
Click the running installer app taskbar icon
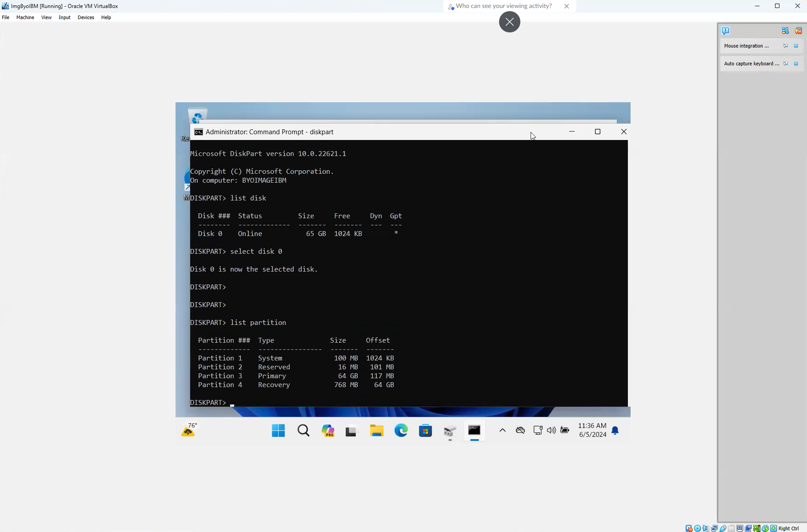[x=450, y=431]
